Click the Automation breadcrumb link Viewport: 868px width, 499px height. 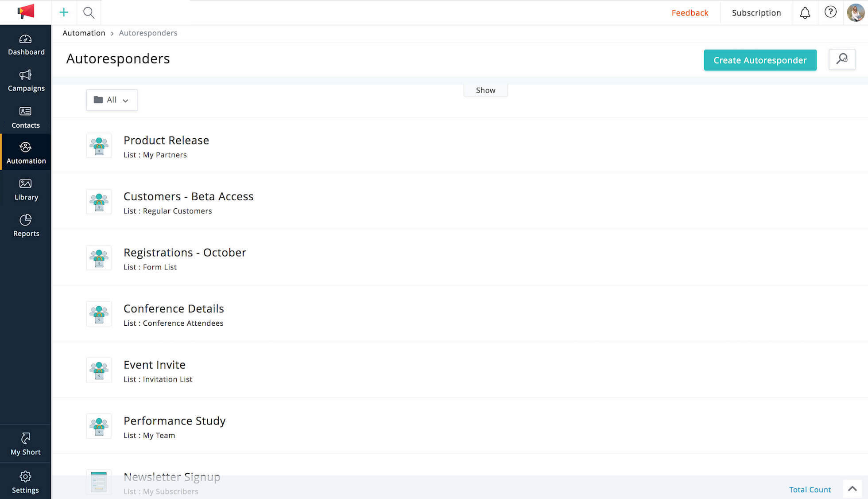(x=84, y=33)
